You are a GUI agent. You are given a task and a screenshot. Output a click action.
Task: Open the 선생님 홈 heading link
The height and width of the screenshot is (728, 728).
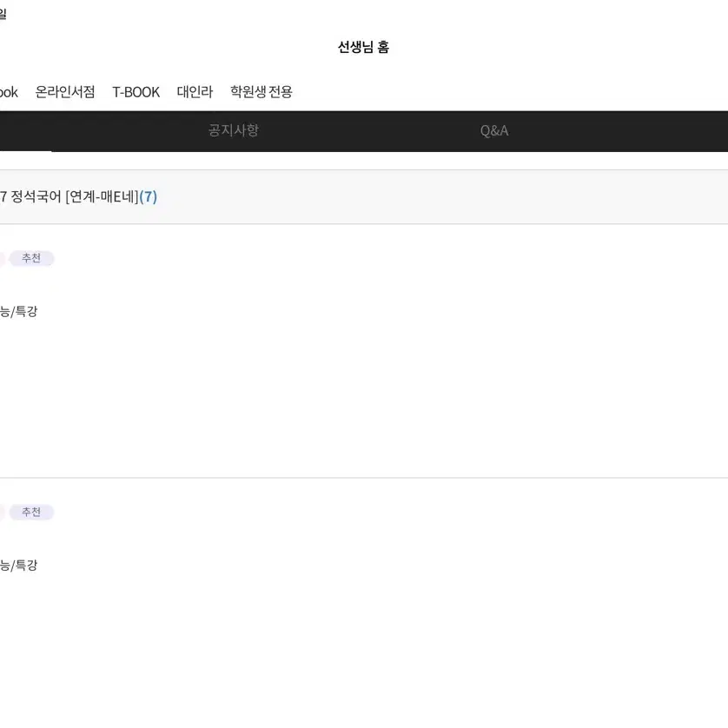tap(363, 47)
